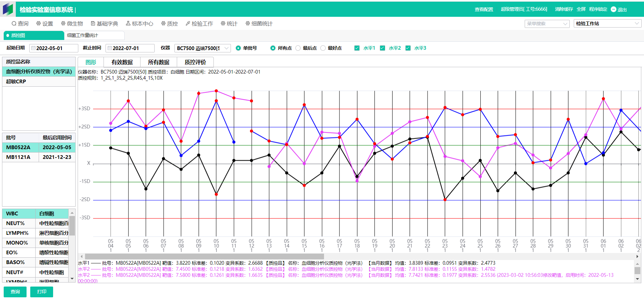644x301 pixels.
Task: Select the 单批号 radio button
Action: point(238,48)
